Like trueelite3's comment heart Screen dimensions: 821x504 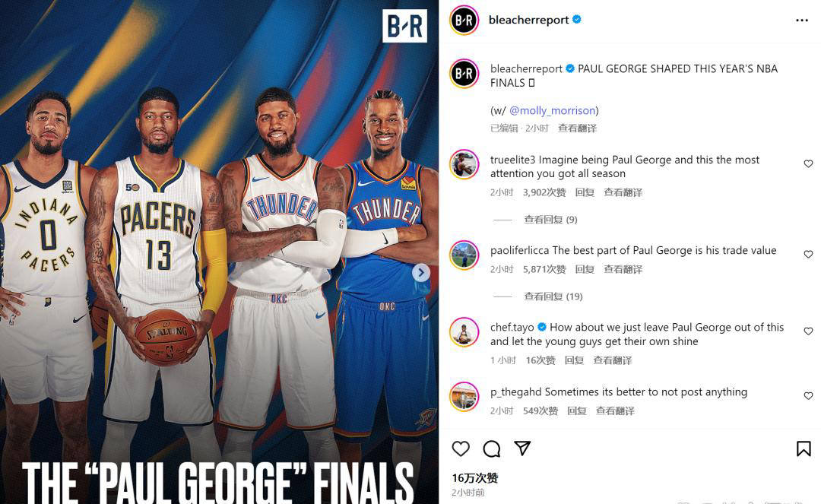coord(808,163)
